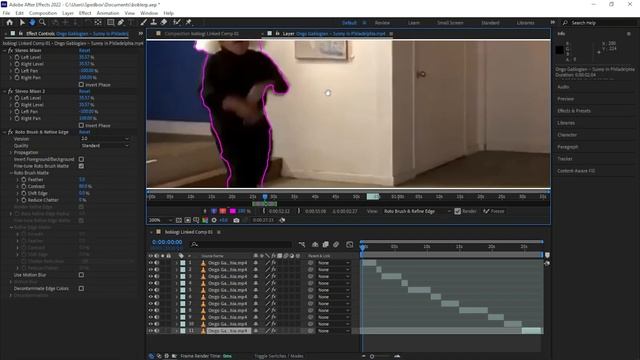Open composition mini-flowchart in timeline
Screen dimensions: 640x360
[x=302, y=244]
